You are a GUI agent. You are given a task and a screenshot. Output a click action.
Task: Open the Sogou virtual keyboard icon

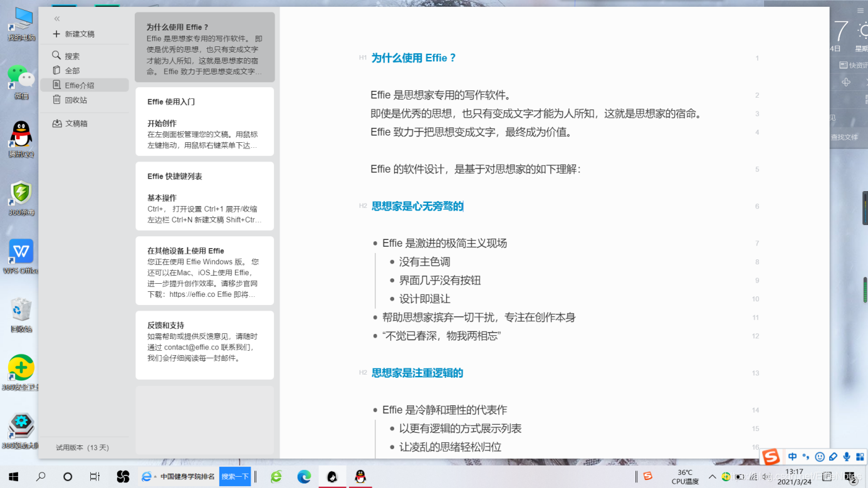click(x=860, y=457)
